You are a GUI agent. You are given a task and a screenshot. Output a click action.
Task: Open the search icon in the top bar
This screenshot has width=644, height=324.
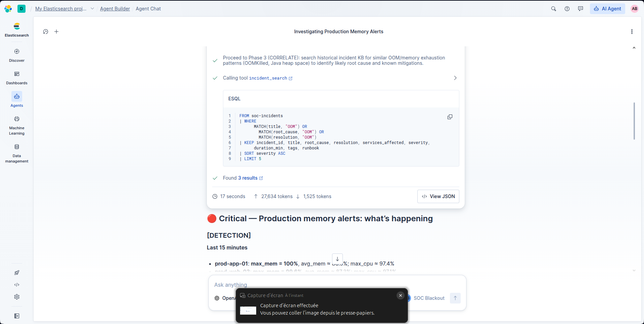(554, 9)
